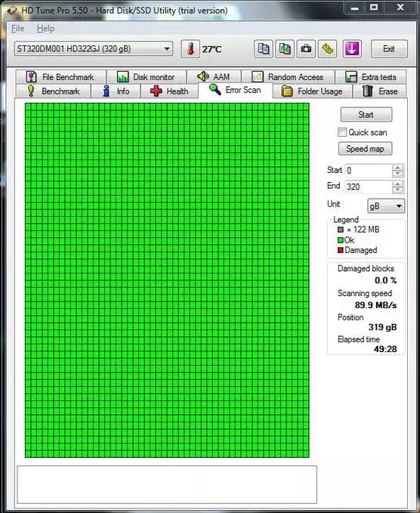This screenshot has height=513, width=420.
Task: Click the 0.0 % damaged blocks value
Action: pyautogui.click(x=386, y=280)
